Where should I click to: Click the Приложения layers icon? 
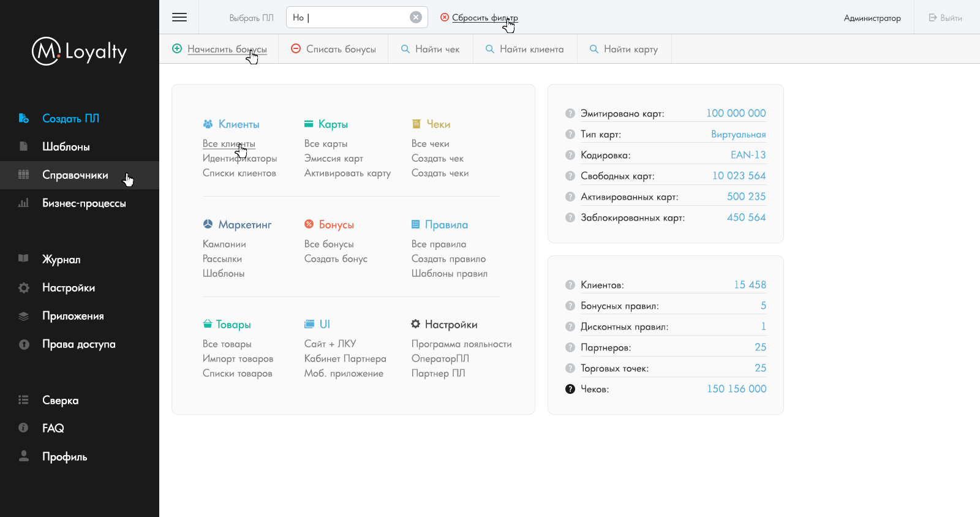[x=23, y=316]
